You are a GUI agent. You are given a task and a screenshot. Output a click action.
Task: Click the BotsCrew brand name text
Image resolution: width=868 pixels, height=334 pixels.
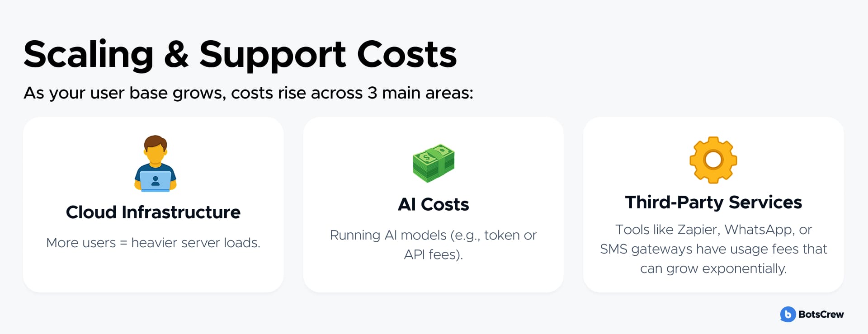pos(821,314)
